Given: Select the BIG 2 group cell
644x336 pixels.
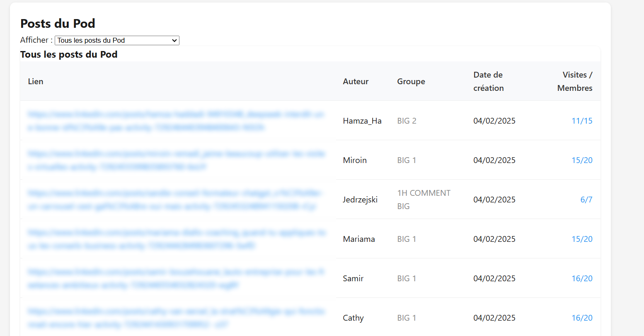Looking at the screenshot, I should click(407, 121).
